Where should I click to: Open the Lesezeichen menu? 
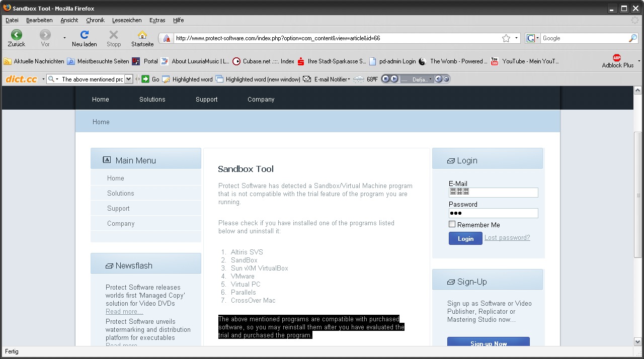click(x=127, y=20)
